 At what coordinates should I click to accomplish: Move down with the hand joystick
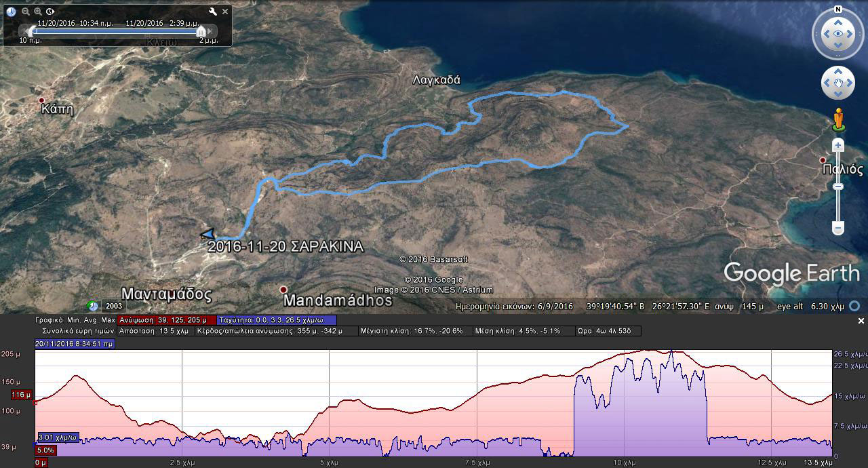pos(838,94)
